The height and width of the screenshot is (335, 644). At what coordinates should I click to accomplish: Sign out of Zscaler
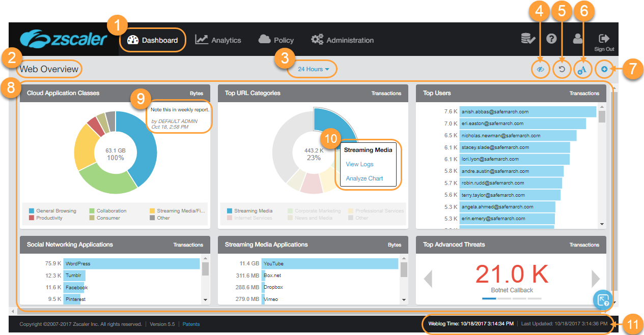[x=604, y=39]
